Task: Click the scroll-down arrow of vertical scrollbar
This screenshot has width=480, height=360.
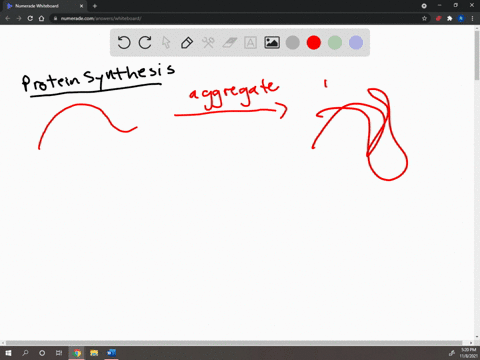Action: pyautogui.click(x=477, y=337)
